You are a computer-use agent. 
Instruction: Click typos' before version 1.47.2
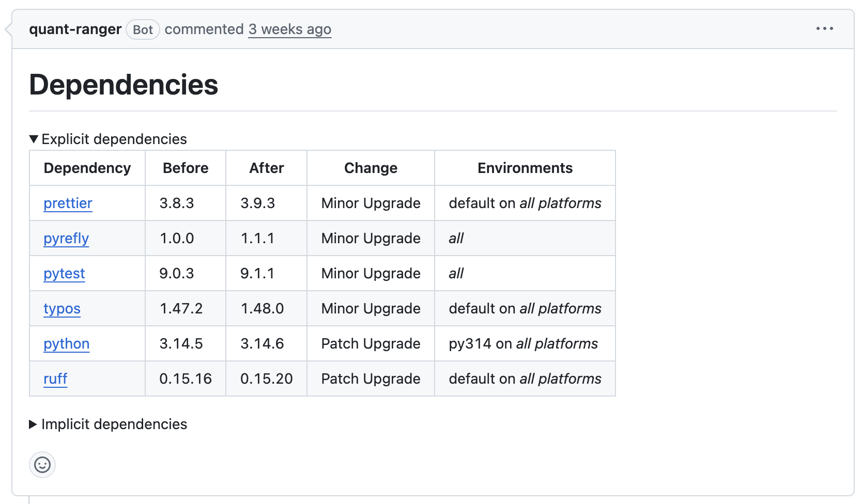coord(181,309)
